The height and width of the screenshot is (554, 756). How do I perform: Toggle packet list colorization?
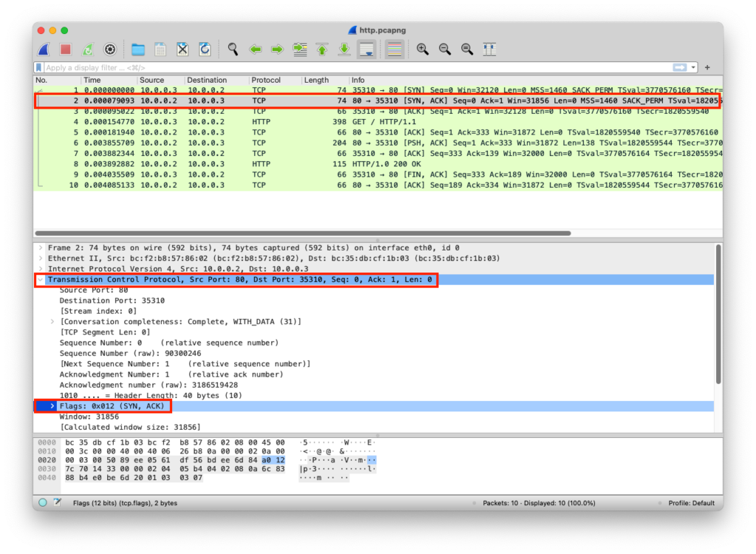coord(394,49)
